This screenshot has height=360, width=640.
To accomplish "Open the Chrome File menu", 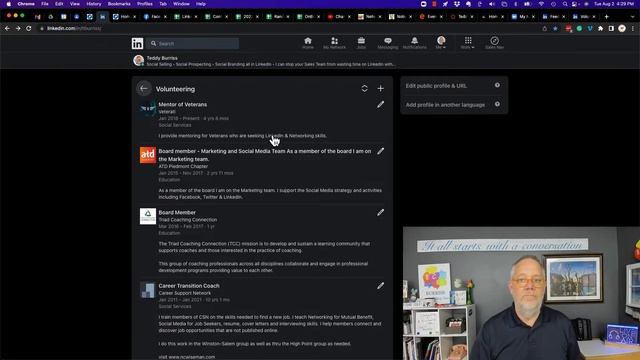I will pos(45,4).
